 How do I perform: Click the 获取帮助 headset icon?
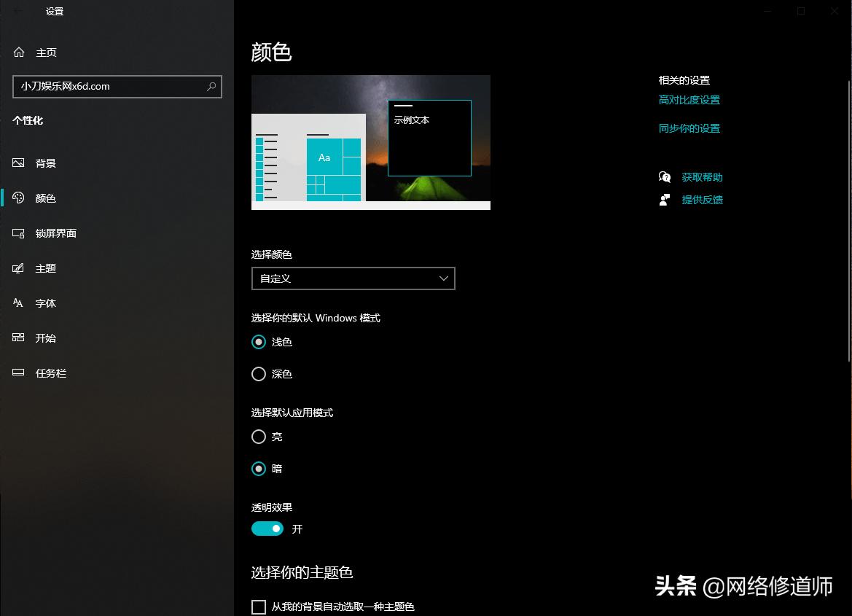point(664,176)
